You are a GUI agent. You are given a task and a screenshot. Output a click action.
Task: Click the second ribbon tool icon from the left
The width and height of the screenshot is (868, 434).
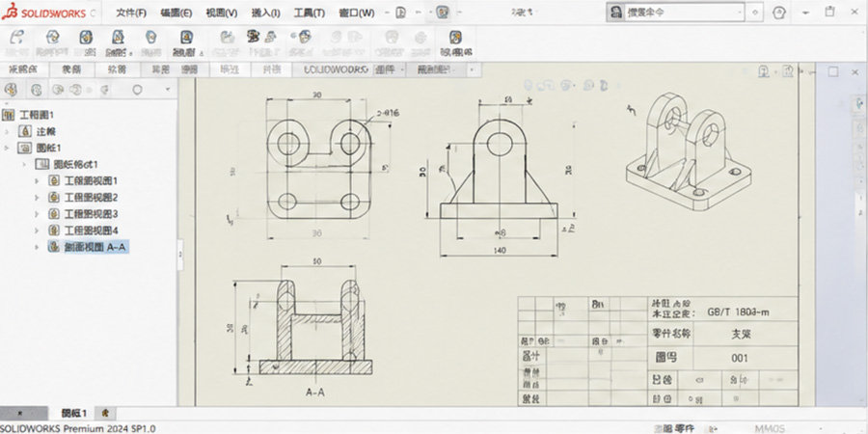click(53, 38)
